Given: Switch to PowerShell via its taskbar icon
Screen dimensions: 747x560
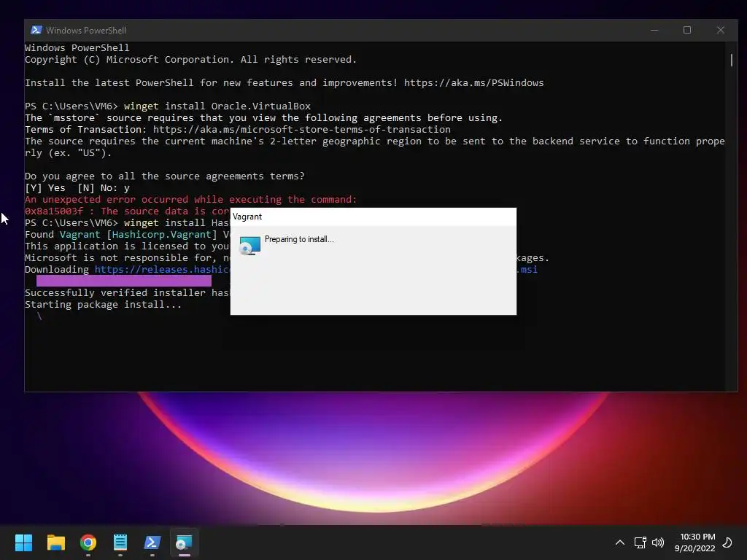Looking at the screenshot, I should 152,542.
